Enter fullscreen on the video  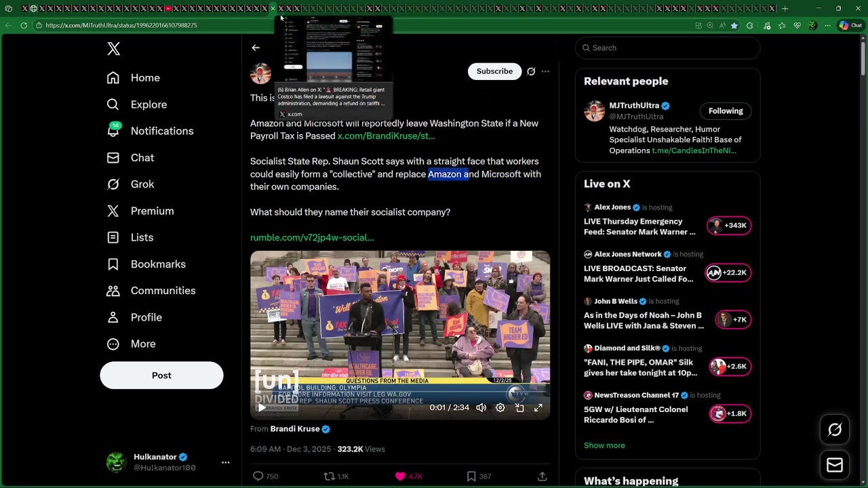click(x=538, y=407)
